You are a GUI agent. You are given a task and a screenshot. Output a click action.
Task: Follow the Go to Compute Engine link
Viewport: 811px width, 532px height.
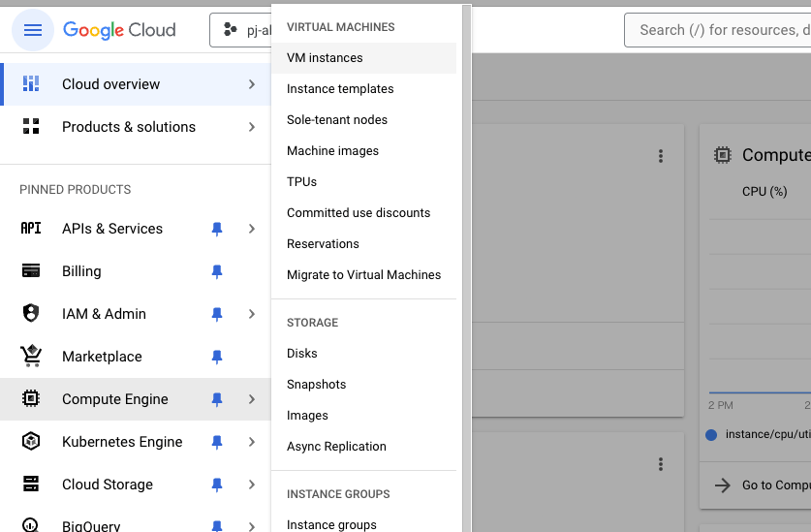(x=776, y=485)
